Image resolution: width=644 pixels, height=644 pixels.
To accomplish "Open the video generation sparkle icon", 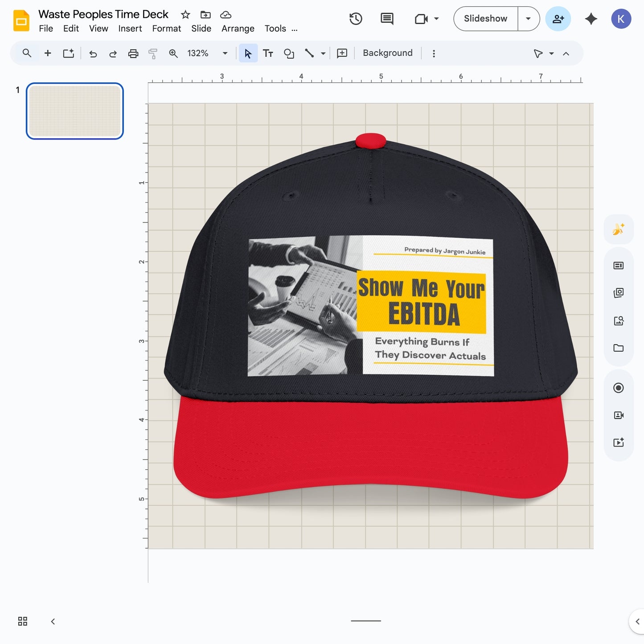I will [x=619, y=443].
